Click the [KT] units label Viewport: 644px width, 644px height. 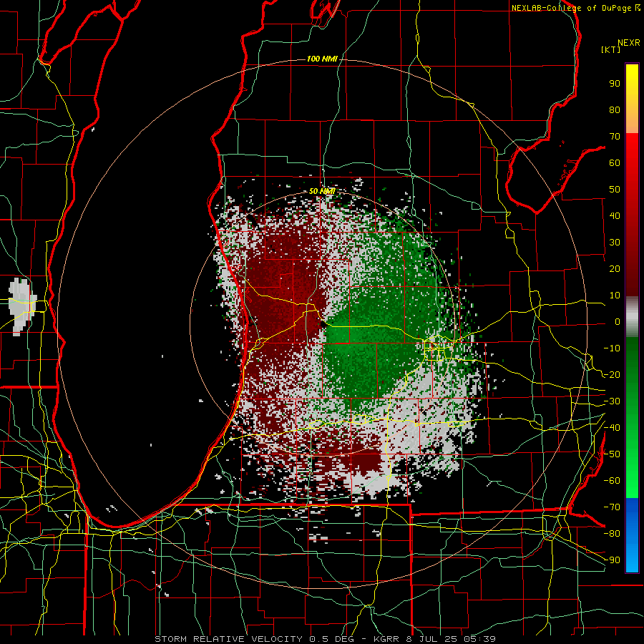(610, 49)
